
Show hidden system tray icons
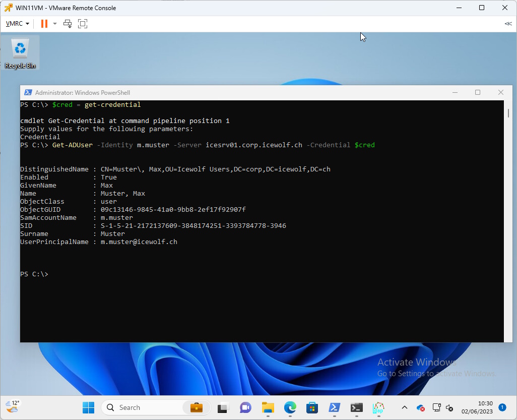tap(404, 407)
